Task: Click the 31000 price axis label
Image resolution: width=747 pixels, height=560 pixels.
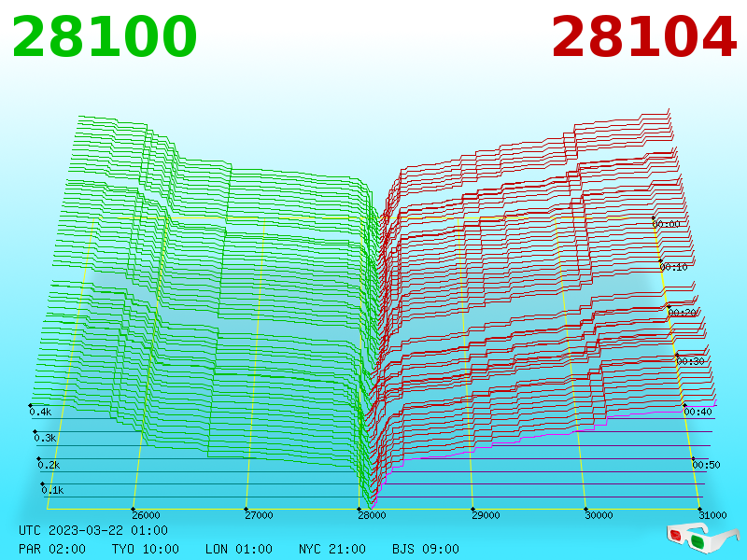Action: coord(712,515)
